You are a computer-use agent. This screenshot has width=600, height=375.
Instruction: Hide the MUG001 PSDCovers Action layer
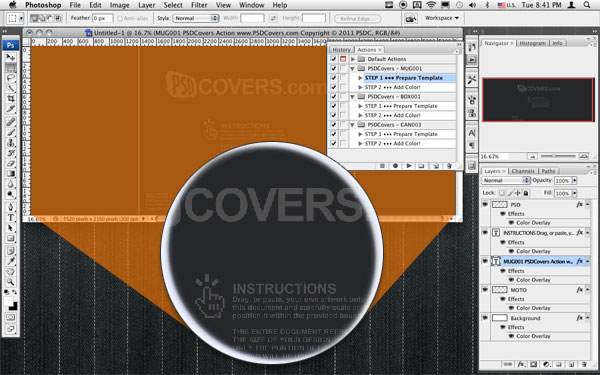[485, 261]
